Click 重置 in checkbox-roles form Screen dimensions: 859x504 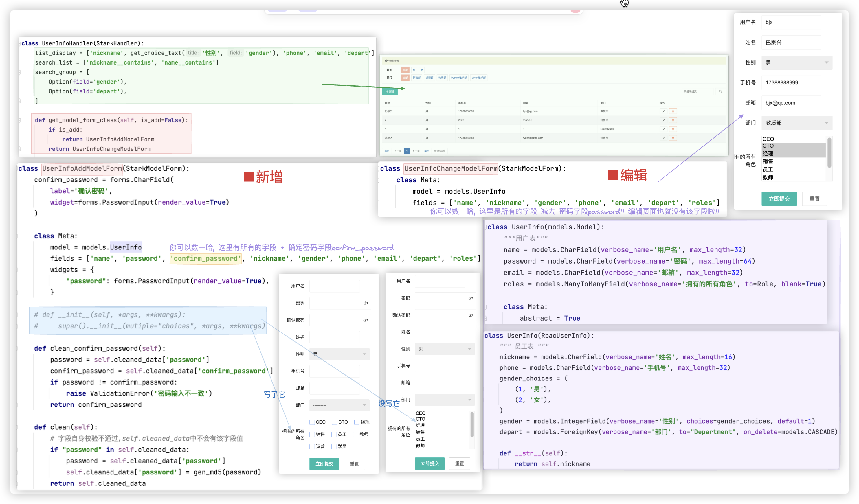pyautogui.click(x=354, y=464)
